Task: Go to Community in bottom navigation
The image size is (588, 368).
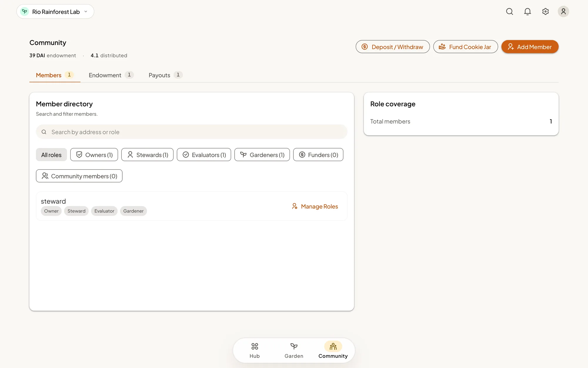Action: tap(333, 350)
